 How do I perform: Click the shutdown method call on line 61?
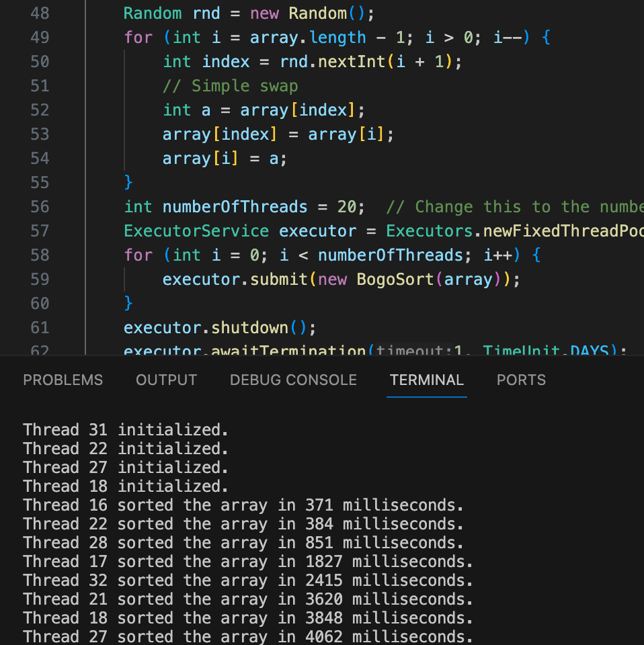pos(249,328)
